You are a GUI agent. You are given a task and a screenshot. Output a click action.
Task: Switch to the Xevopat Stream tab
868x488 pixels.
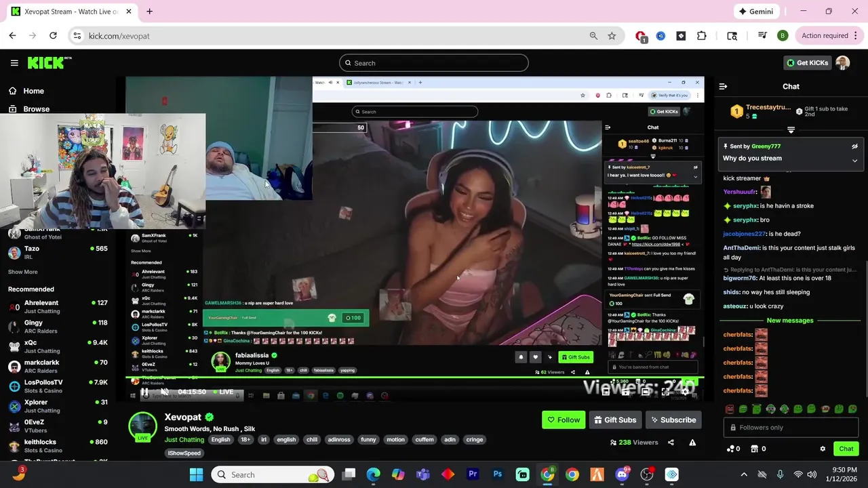71,12
